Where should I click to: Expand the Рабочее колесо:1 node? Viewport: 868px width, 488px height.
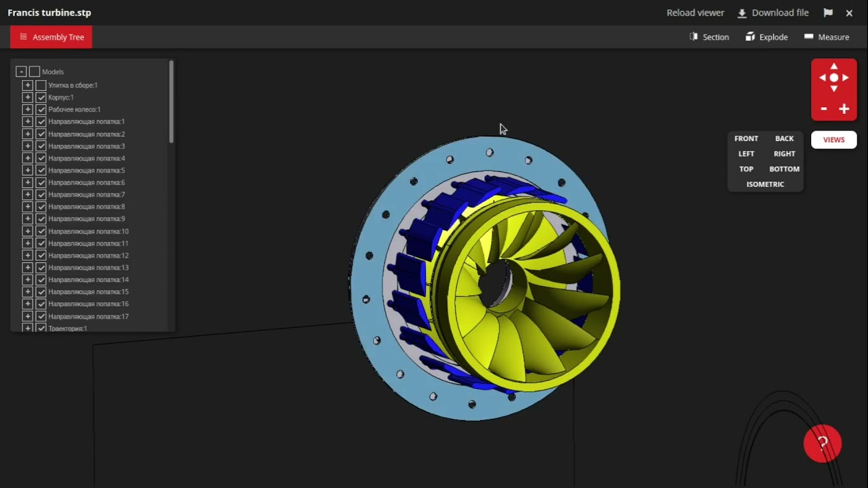tap(27, 109)
